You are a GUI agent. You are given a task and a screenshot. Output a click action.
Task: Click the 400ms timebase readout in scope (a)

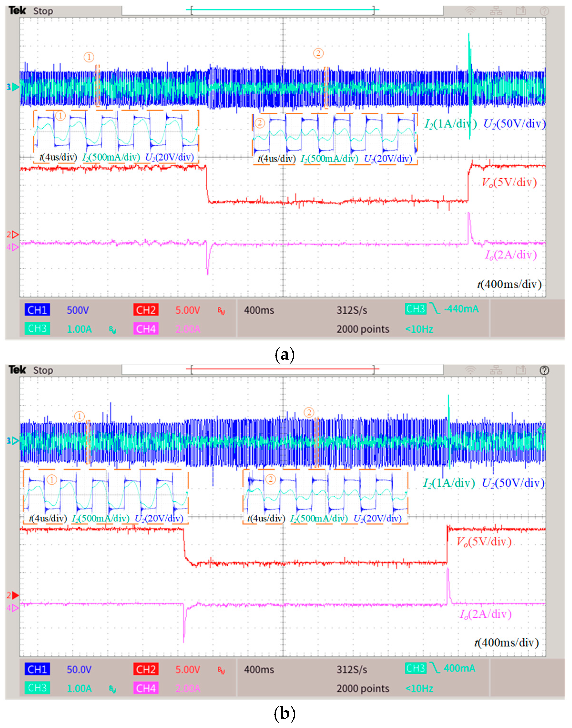click(x=259, y=310)
